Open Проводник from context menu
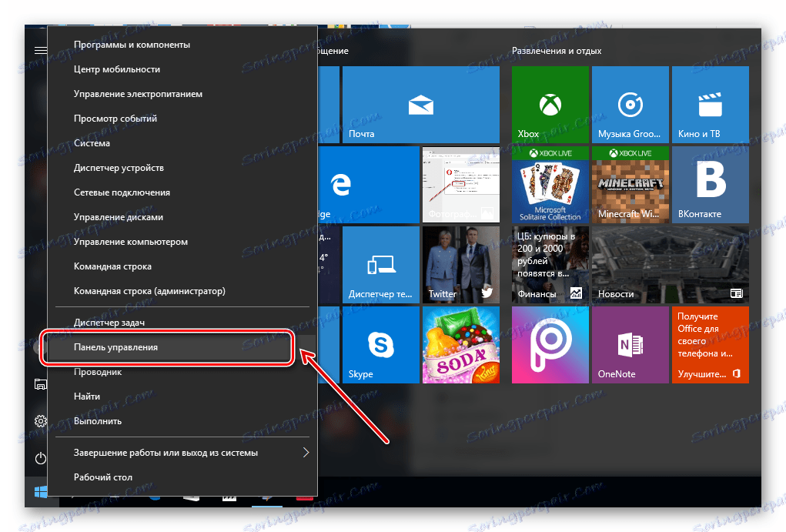Viewport: 786px width, 532px height. [182, 372]
